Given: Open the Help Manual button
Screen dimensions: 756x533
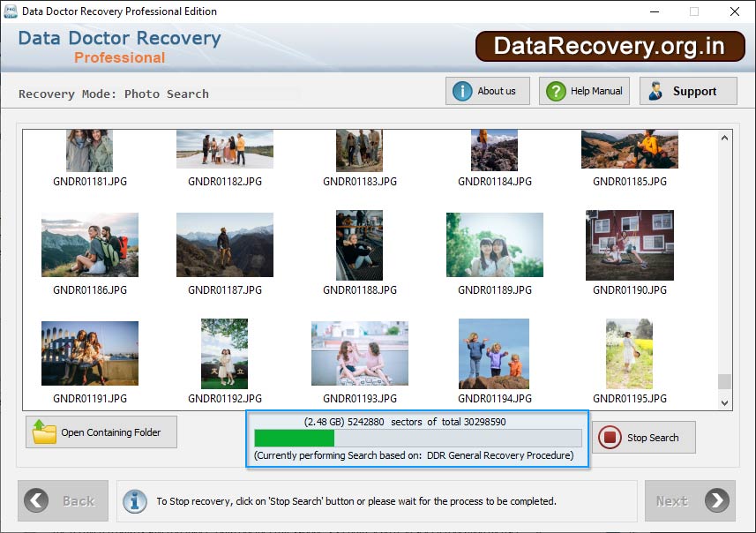Looking at the screenshot, I should (584, 91).
